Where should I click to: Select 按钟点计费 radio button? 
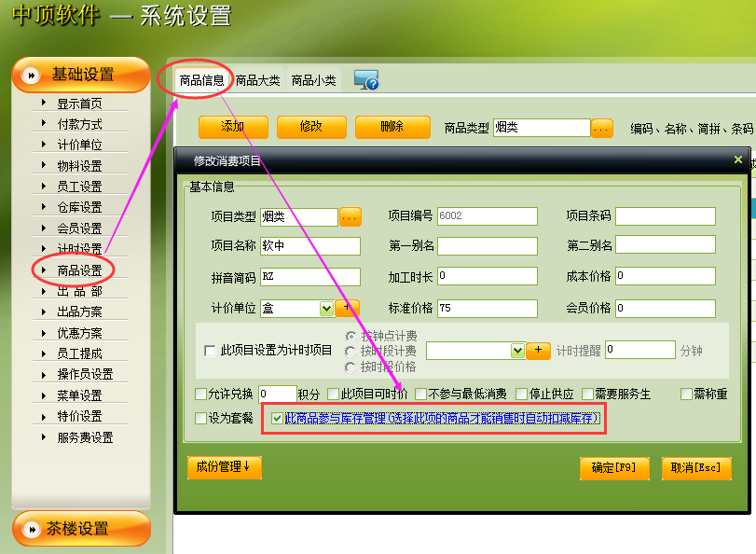point(351,336)
